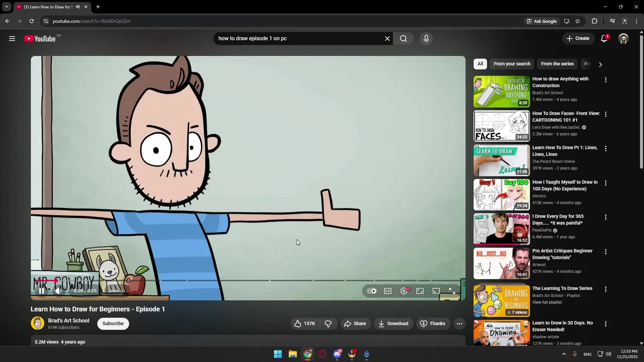The height and width of the screenshot is (362, 644).
Task: Like the video (157K)
Action: coord(305,323)
